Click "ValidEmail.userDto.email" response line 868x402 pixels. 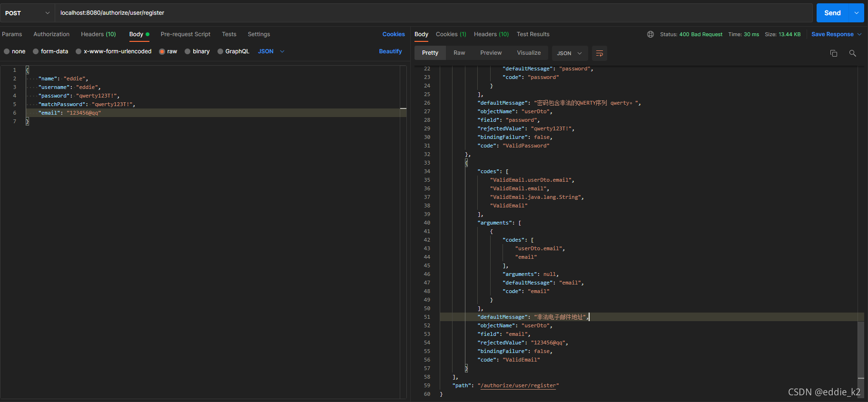[x=532, y=180]
